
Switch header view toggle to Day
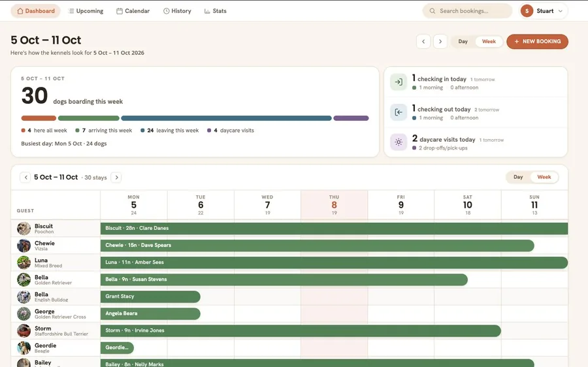coord(463,41)
